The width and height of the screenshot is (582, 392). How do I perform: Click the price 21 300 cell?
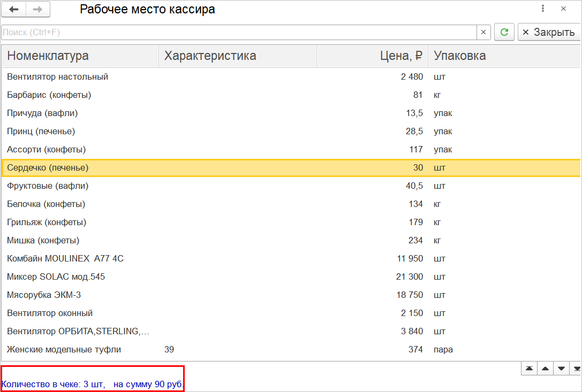pyautogui.click(x=372, y=276)
